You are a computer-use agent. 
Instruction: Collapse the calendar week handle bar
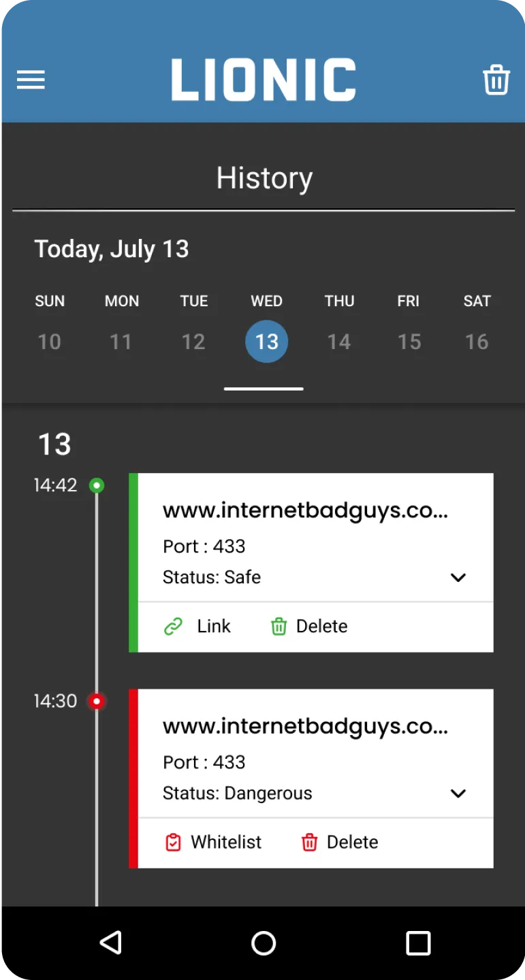coord(264,389)
